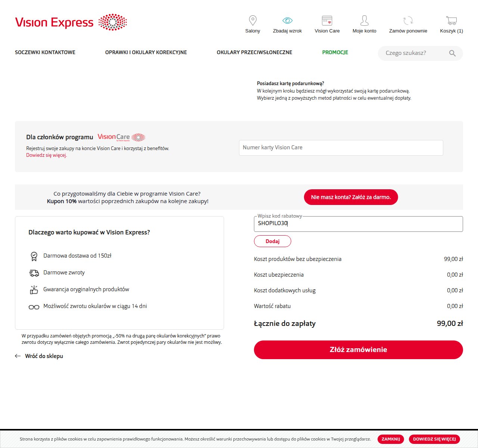Screen dimensions: 478x448
Task: Open Moje konto account icon
Action: (x=364, y=20)
